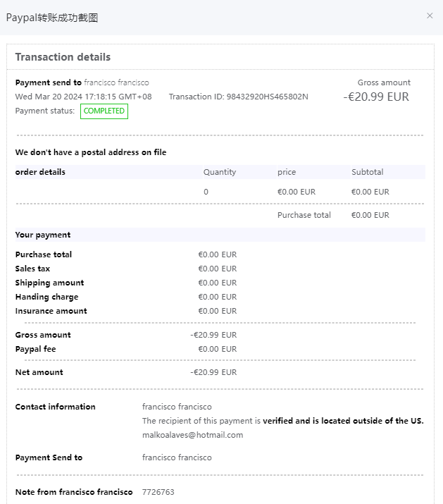Click the note number 7726763
This screenshot has height=504, width=443.
click(158, 492)
